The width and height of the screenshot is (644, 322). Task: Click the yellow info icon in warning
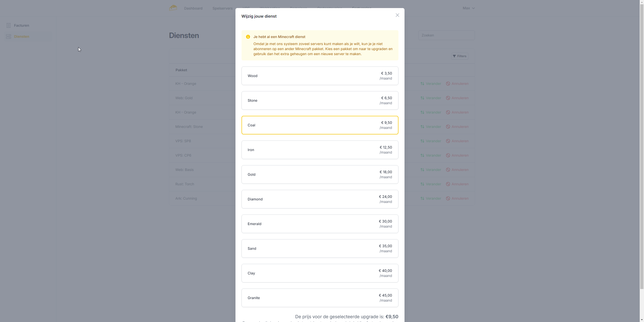point(248,37)
